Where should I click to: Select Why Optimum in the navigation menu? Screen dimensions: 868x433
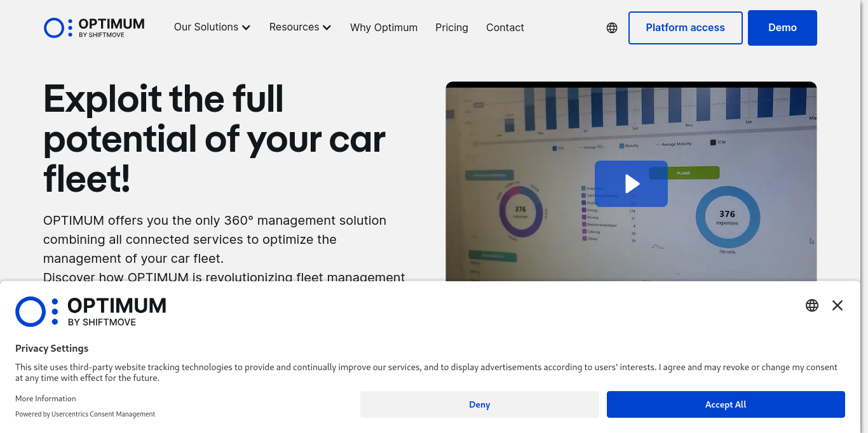click(x=384, y=27)
